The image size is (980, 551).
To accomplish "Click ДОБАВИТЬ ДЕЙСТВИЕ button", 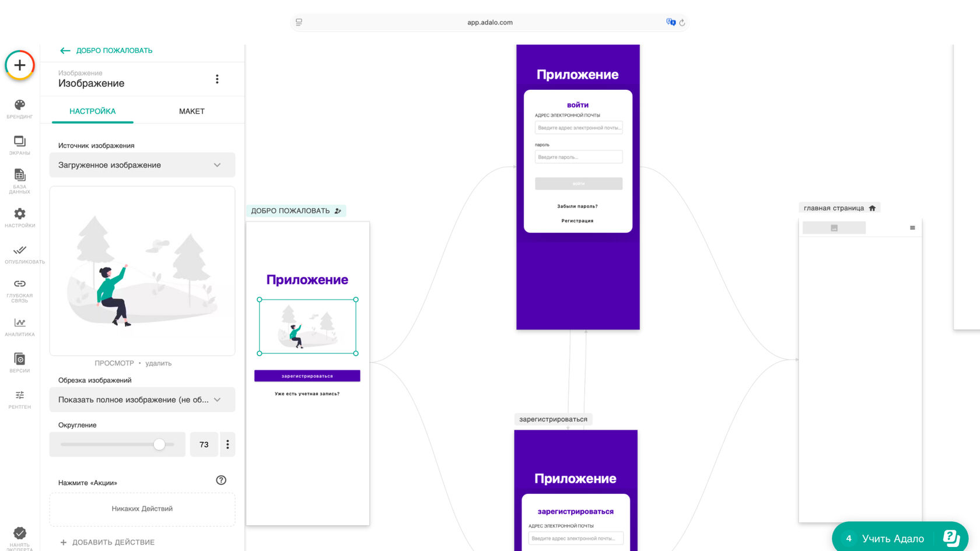I will tap(107, 542).
